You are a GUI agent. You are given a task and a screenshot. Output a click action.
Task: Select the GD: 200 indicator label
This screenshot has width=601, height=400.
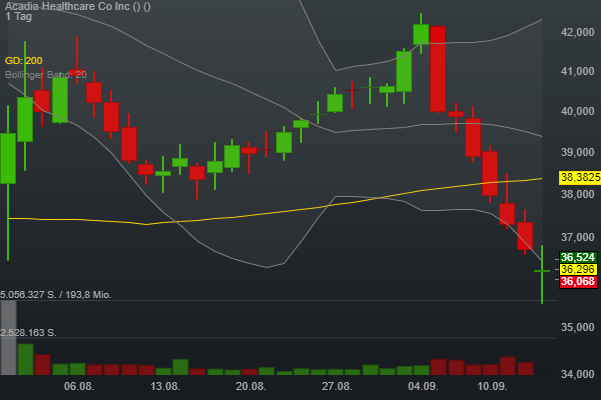tap(24, 61)
